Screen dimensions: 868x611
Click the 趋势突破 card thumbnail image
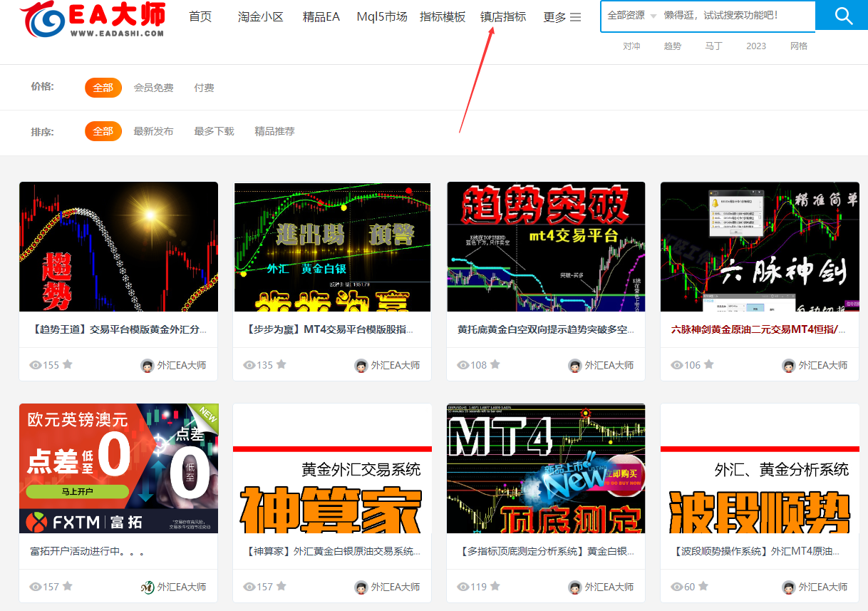[546, 247]
